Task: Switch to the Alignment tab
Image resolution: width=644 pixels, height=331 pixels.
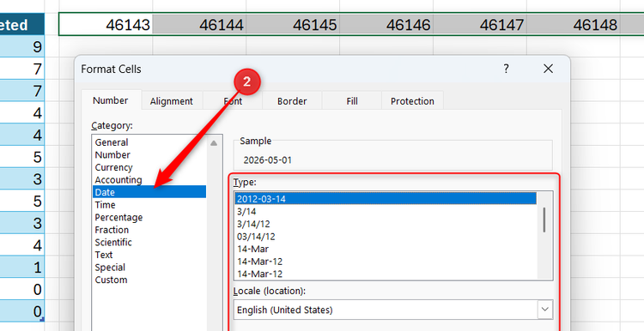Action: click(171, 101)
